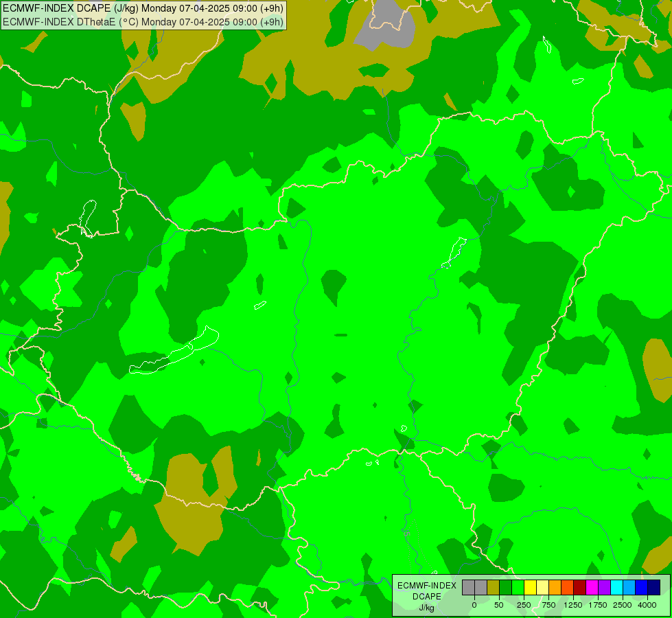Click the 'DCAPE' label in legend
The image size is (672, 618).
(427, 597)
